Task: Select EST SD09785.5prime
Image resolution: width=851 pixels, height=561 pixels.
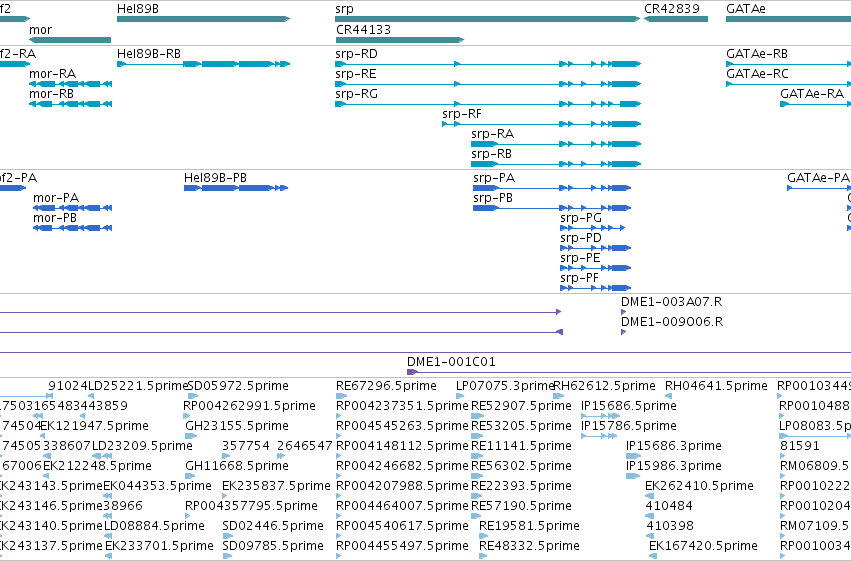Action: pyautogui.click(x=227, y=557)
